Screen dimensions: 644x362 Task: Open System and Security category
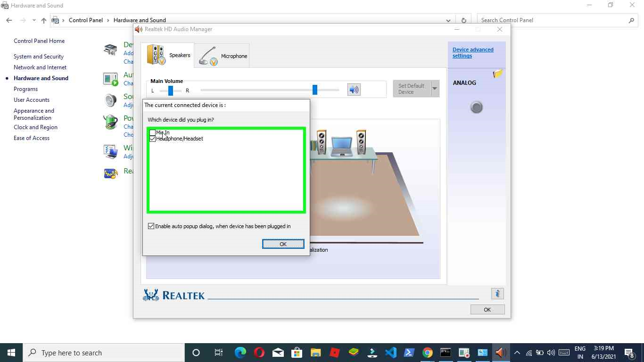tap(39, 57)
